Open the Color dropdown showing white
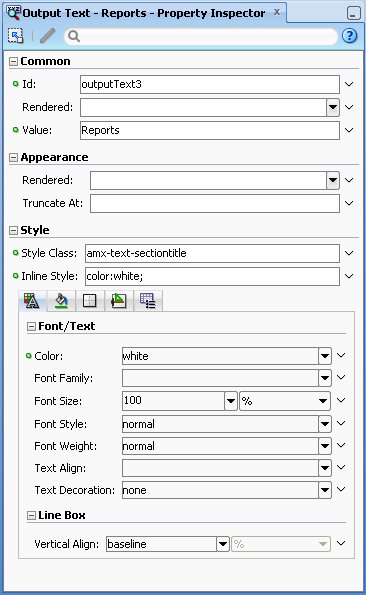The image size is (366, 595). [325, 356]
